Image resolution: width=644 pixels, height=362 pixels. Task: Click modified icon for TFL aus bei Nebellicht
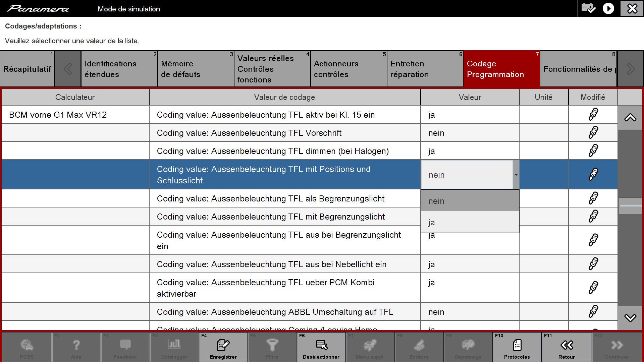point(593,264)
